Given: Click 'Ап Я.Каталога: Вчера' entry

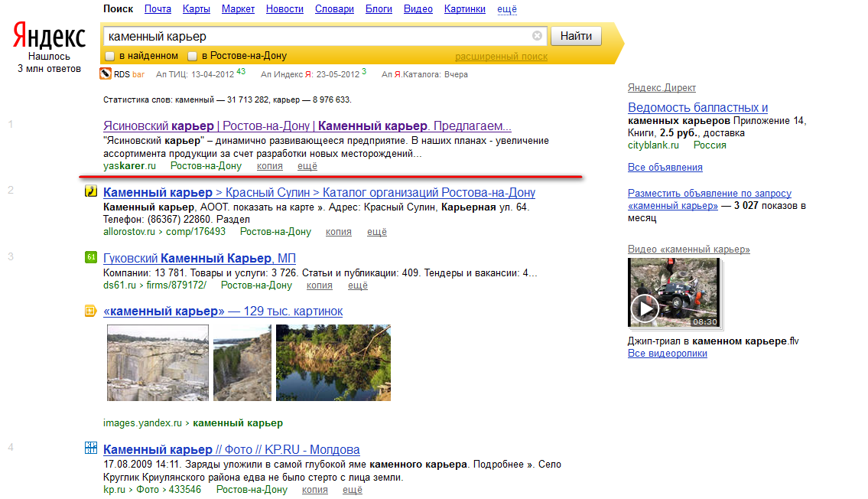Looking at the screenshot, I should (424, 74).
